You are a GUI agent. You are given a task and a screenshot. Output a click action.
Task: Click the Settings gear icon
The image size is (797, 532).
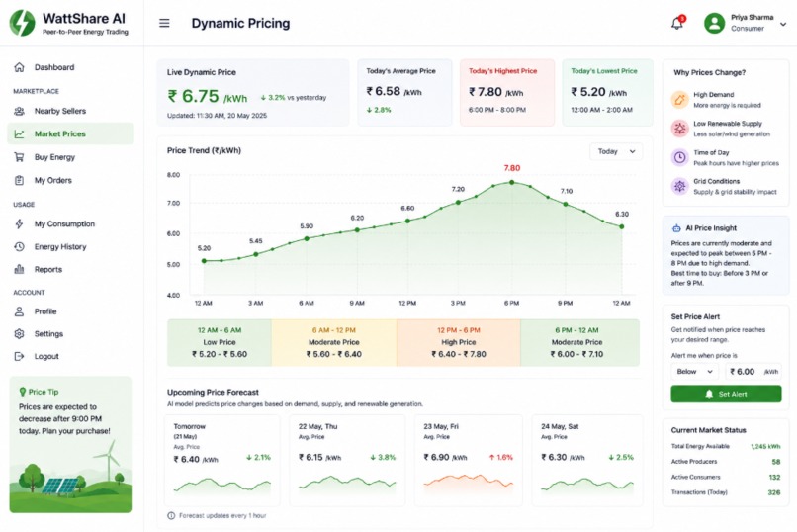point(20,334)
